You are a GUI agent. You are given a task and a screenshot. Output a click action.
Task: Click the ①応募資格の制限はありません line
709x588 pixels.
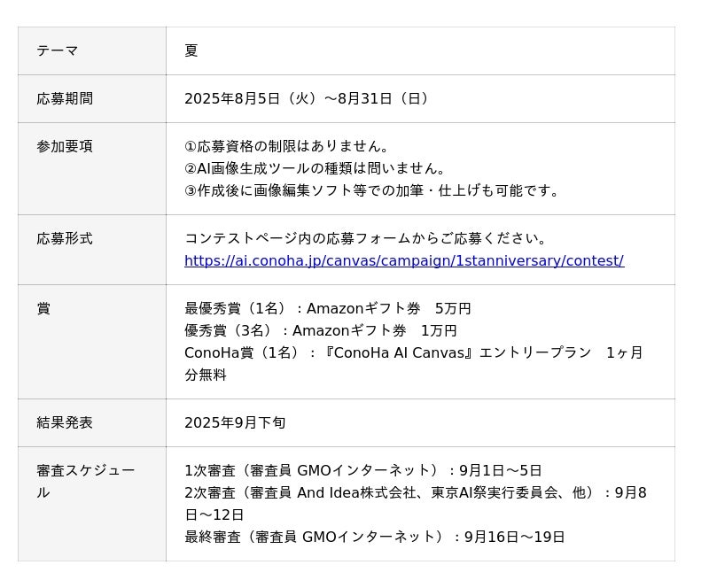[287, 147]
